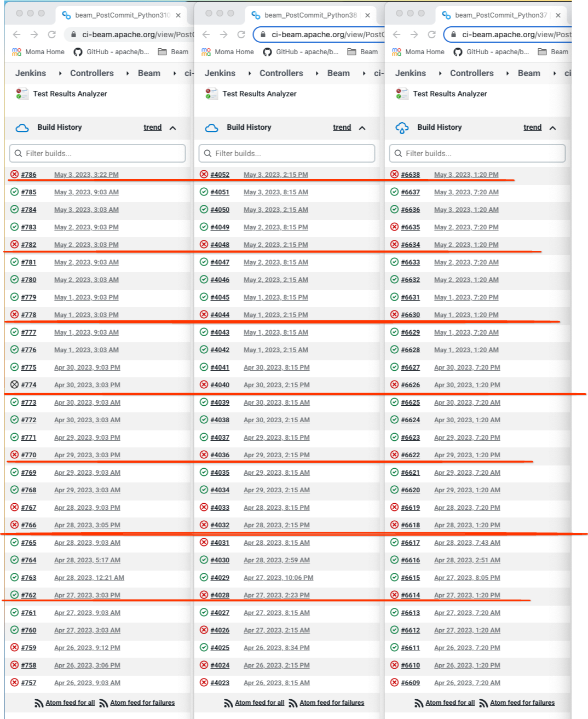Screen dimensions: 588x719
Task: Click Filter builds field in Python37 window
Action: (x=477, y=153)
